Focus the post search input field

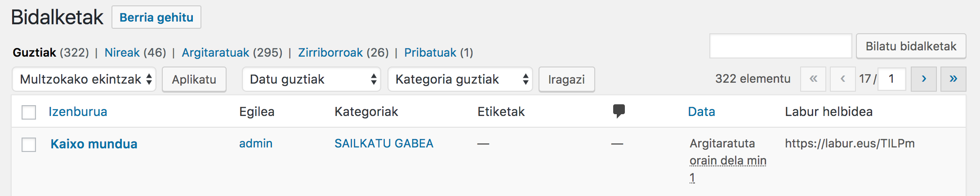click(x=780, y=46)
